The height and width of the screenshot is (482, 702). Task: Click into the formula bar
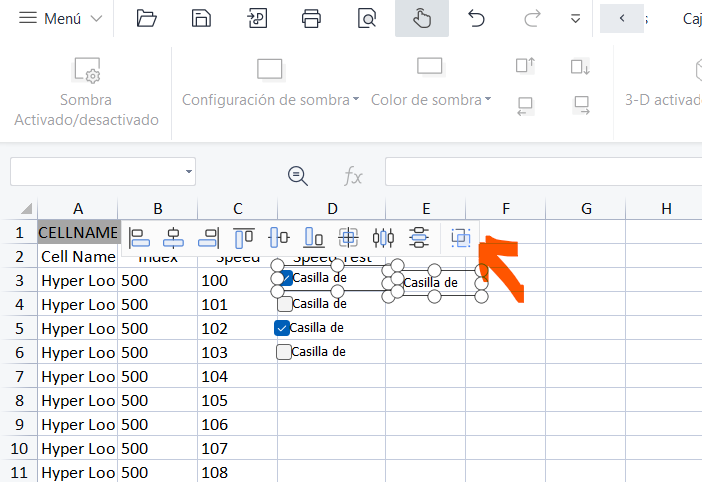[x=543, y=171]
